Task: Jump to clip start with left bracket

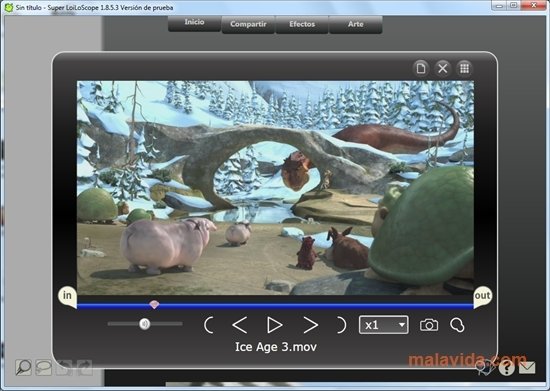Action: [x=208, y=325]
